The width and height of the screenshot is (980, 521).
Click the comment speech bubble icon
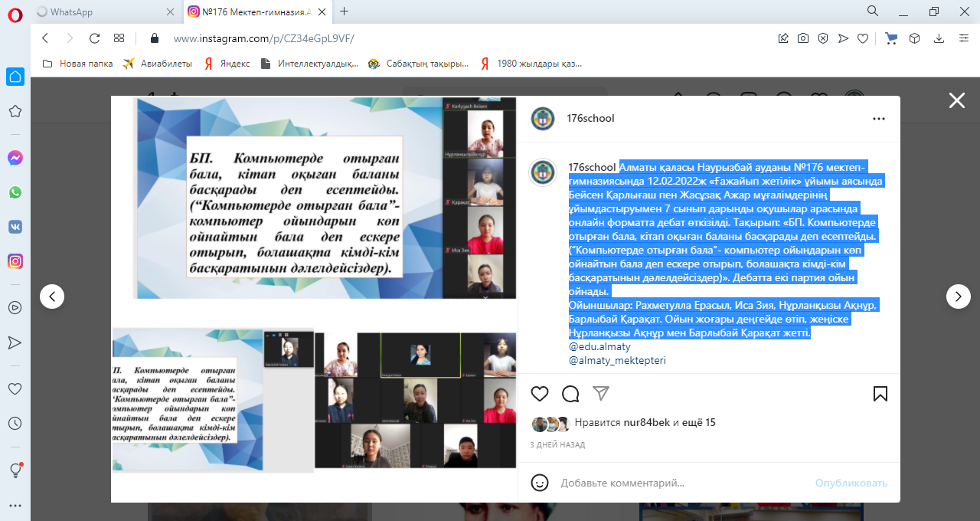pos(570,394)
